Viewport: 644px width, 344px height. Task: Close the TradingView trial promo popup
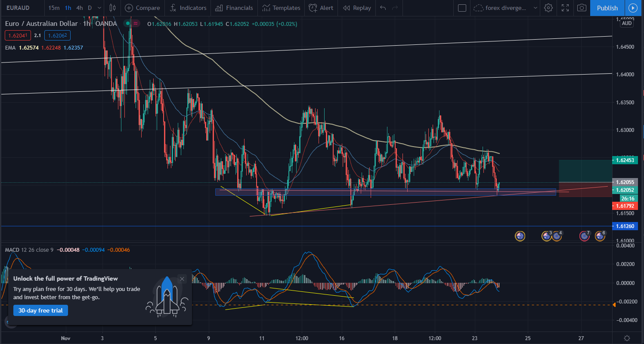coord(182,279)
